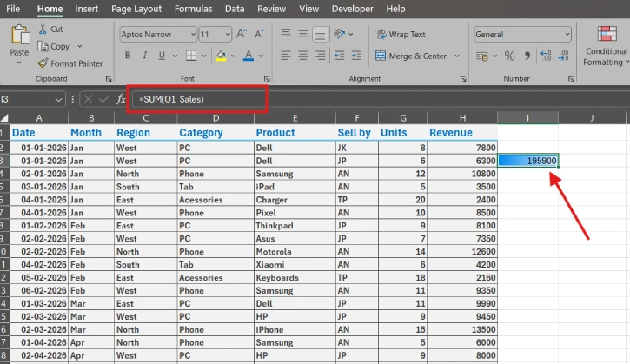
Task: Open the Help tab
Action: point(395,9)
